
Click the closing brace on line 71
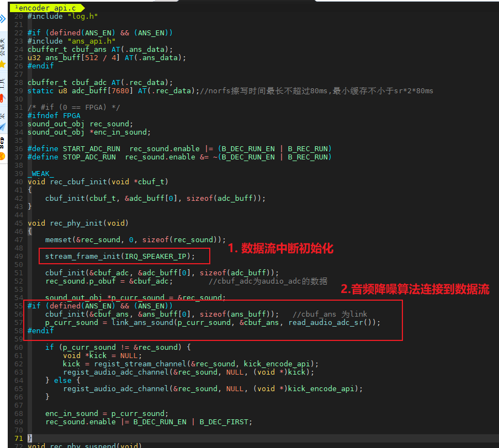click(x=30, y=438)
